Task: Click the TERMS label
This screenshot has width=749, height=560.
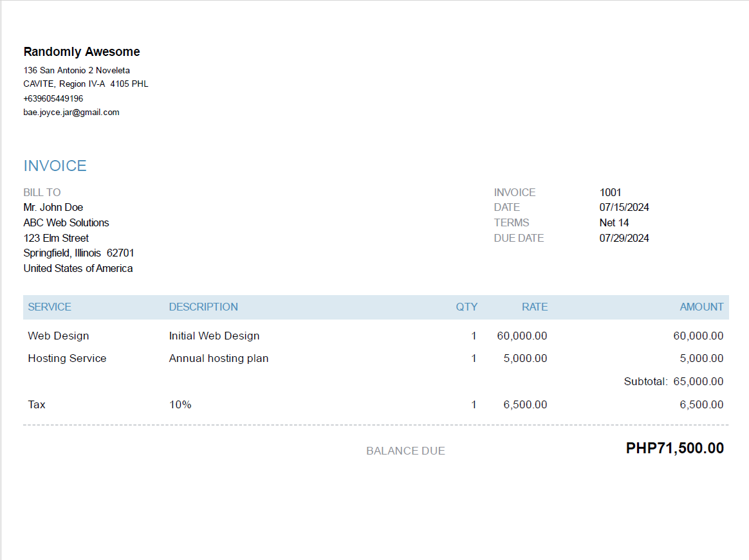Action: (511, 222)
